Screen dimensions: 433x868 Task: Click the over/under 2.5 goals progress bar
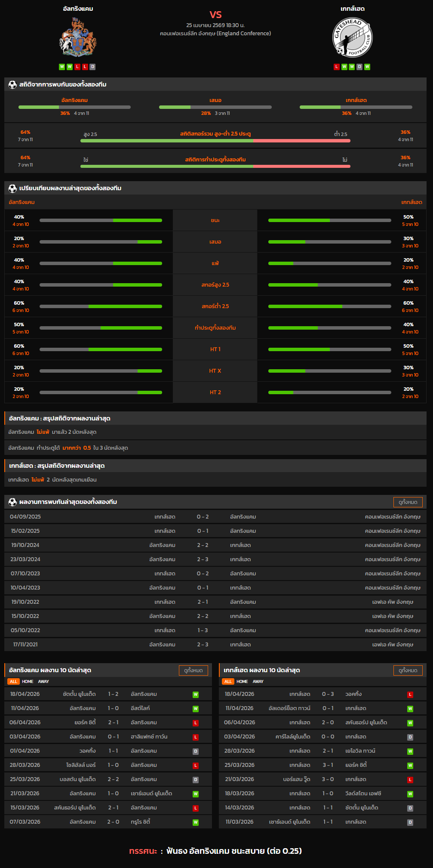click(215, 141)
